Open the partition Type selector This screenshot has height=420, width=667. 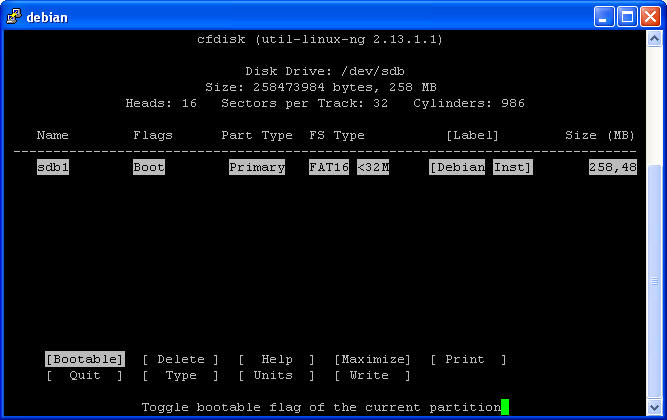tap(181, 375)
